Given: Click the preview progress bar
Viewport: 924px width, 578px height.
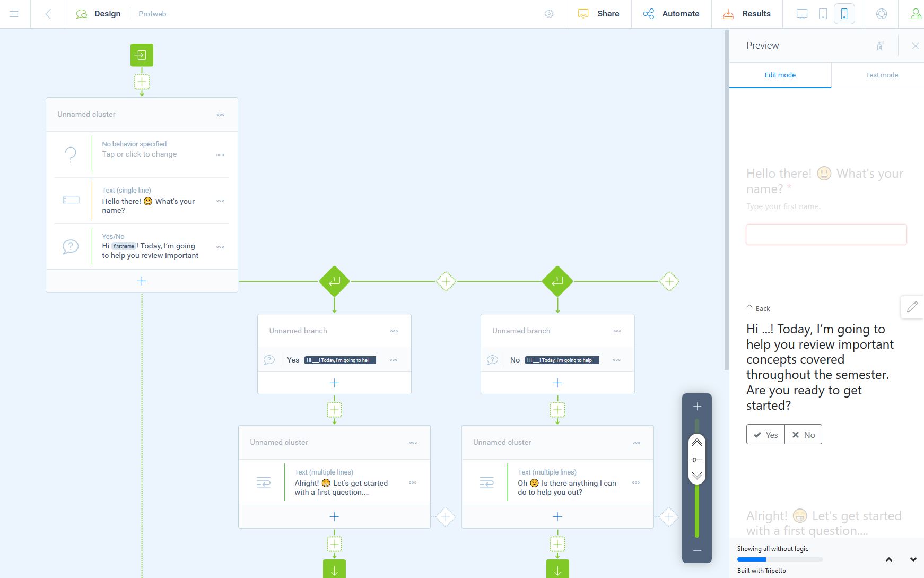Looking at the screenshot, I should coord(780,559).
